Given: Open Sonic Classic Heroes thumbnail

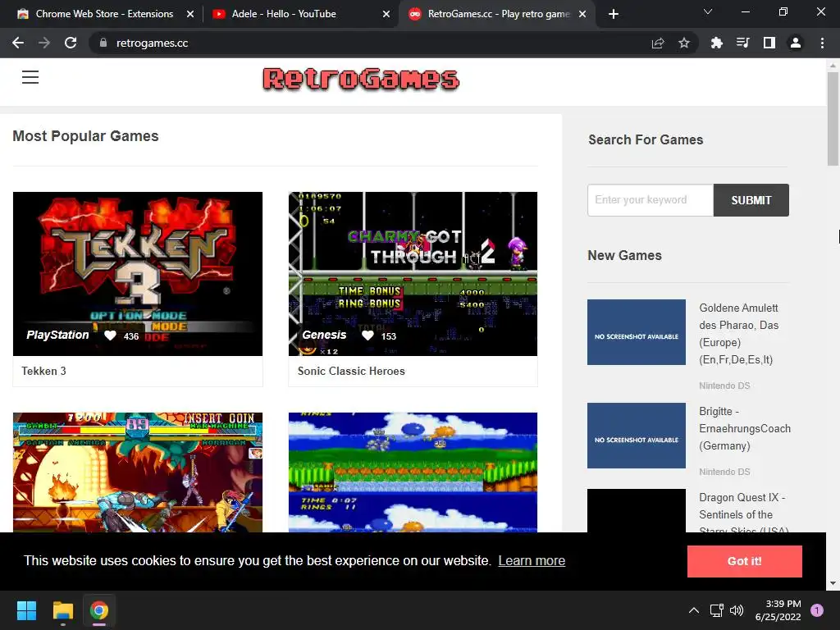Looking at the screenshot, I should (x=413, y=274).
